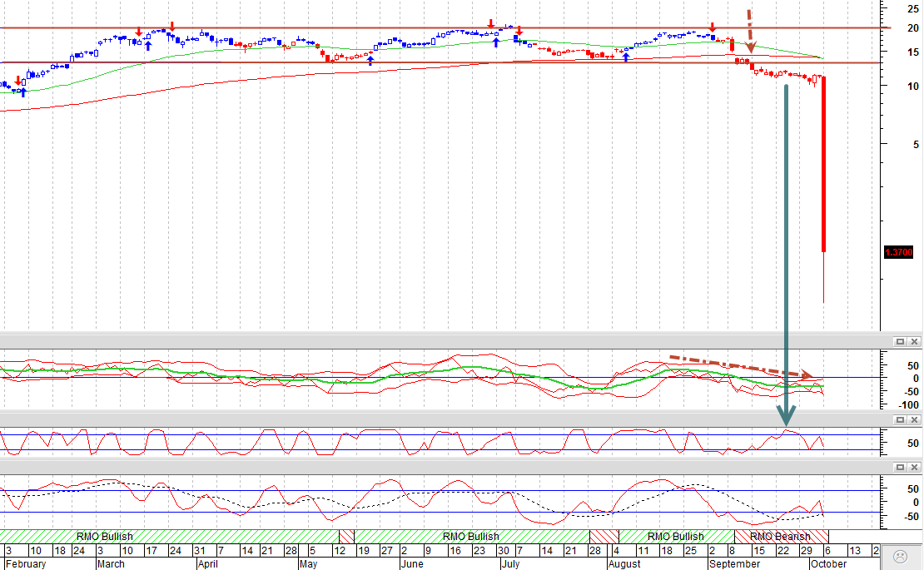Select the red 1.3700 last price label
Image resolution: width=924 pixels, height=570 pixels.
point(899,252)
